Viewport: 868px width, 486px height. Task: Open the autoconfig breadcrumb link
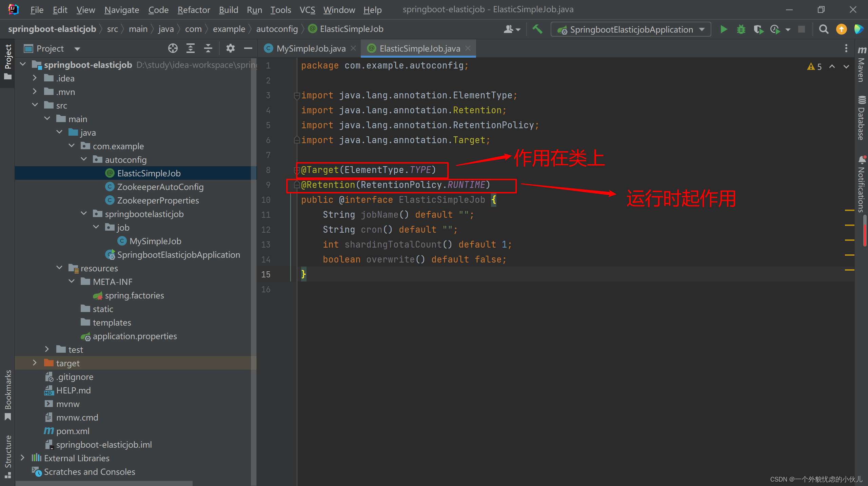point(277,29)
